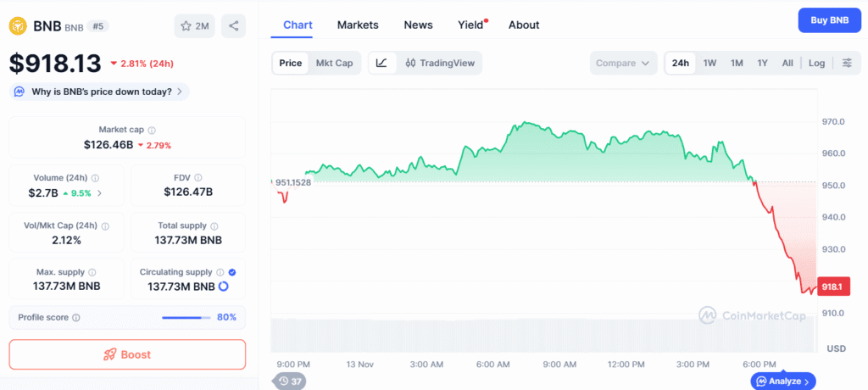Select 1M time range
Image resolution: width=868 pixels, height=390 pixels.
(x=737, y=63)
